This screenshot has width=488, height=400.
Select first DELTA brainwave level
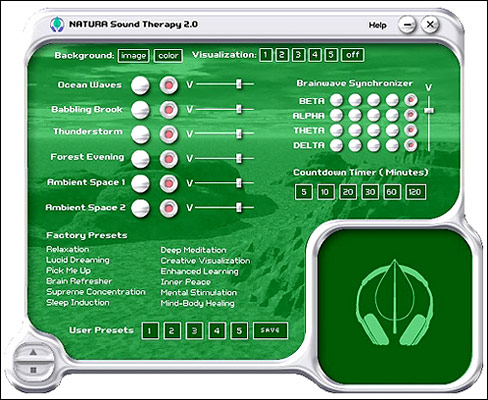tap(336, 145)
